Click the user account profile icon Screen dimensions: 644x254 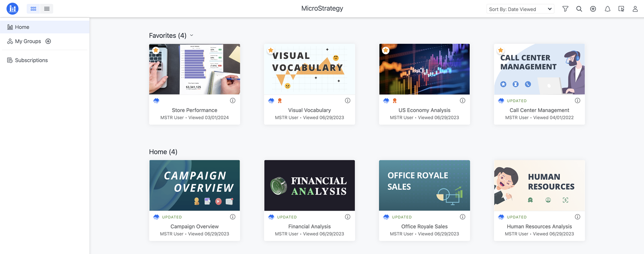[635, 9]
